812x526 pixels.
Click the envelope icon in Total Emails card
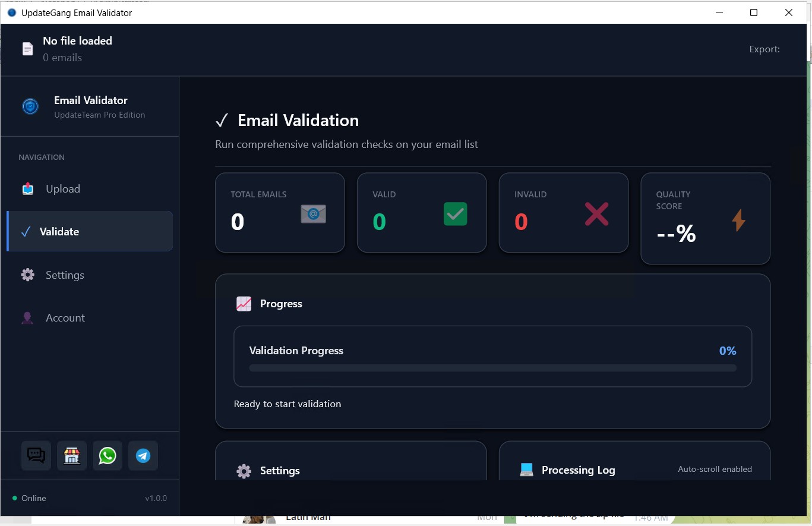313,214
